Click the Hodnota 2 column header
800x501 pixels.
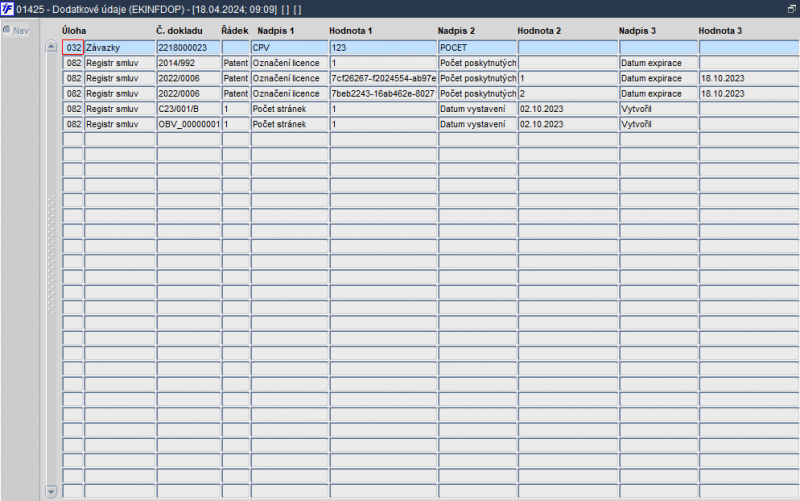coord(539,31)
